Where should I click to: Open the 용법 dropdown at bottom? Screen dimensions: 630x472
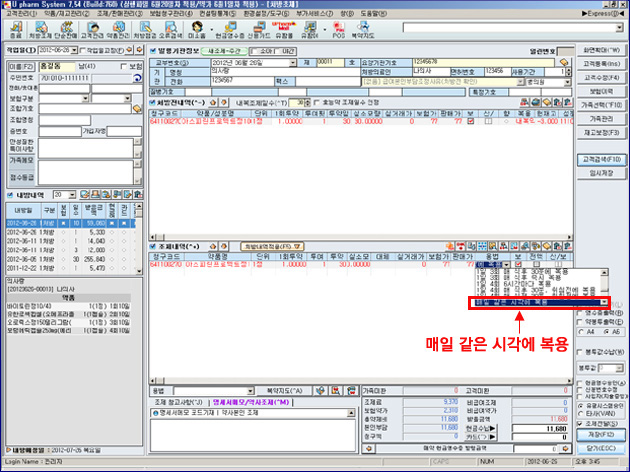click(250, 391)
